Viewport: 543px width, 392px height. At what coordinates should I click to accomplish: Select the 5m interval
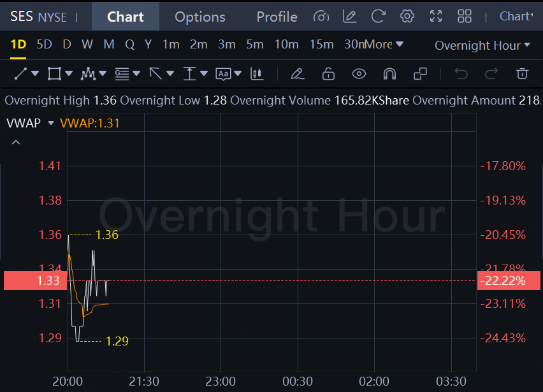click(x=255, y=45)
